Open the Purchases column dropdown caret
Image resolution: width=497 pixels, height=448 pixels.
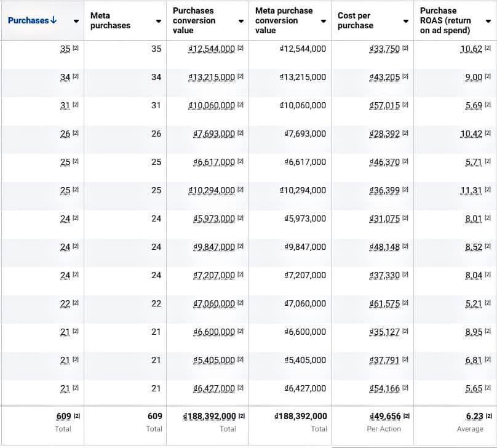76,21
